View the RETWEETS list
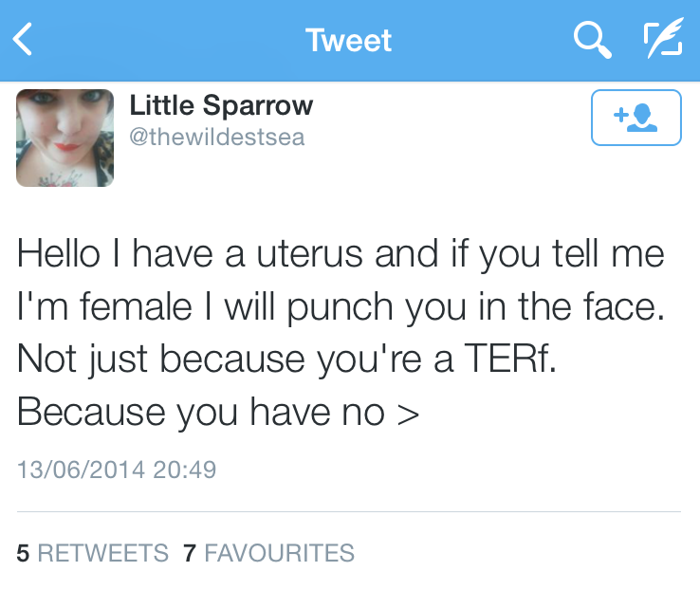Screen dimensions: 700x590 click(x=103, y=552)
